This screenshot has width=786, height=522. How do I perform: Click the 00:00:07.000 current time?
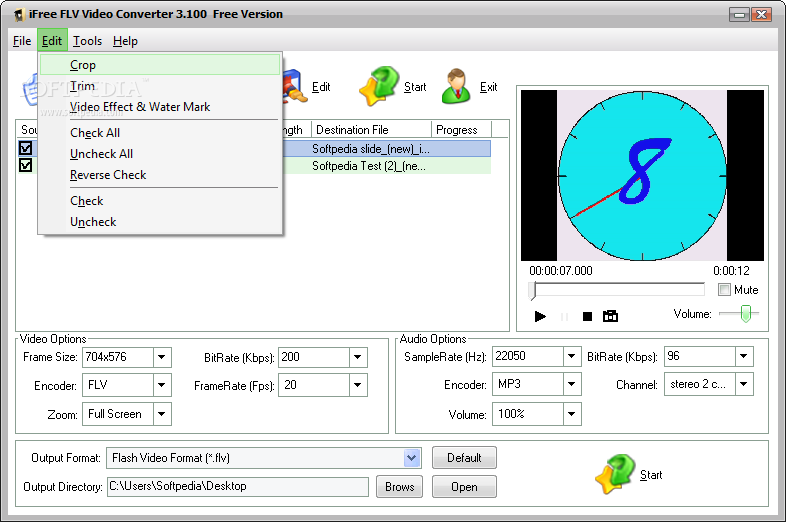[x=560, y=271]
